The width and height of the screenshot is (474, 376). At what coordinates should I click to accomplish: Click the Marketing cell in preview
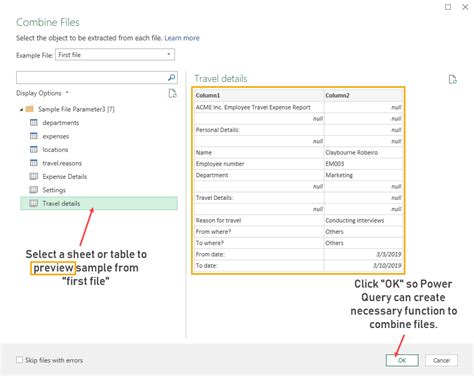coord(363,175)
